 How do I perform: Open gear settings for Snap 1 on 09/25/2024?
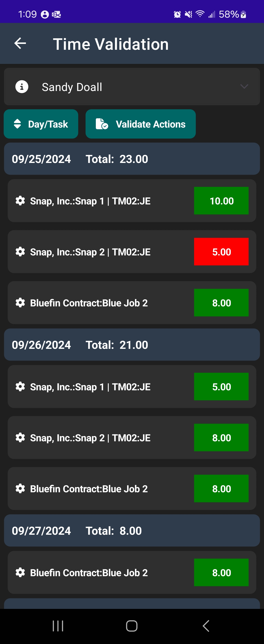(20, 201)
